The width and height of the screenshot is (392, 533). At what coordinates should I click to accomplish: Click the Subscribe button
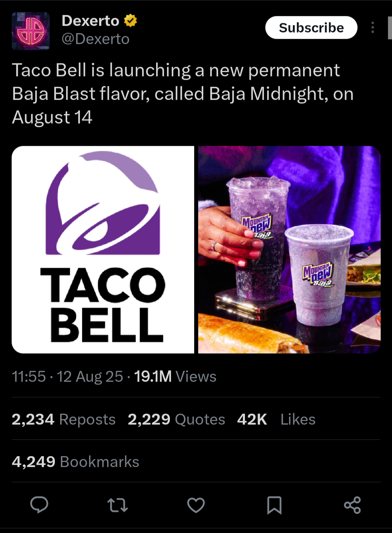pos(311,28)
